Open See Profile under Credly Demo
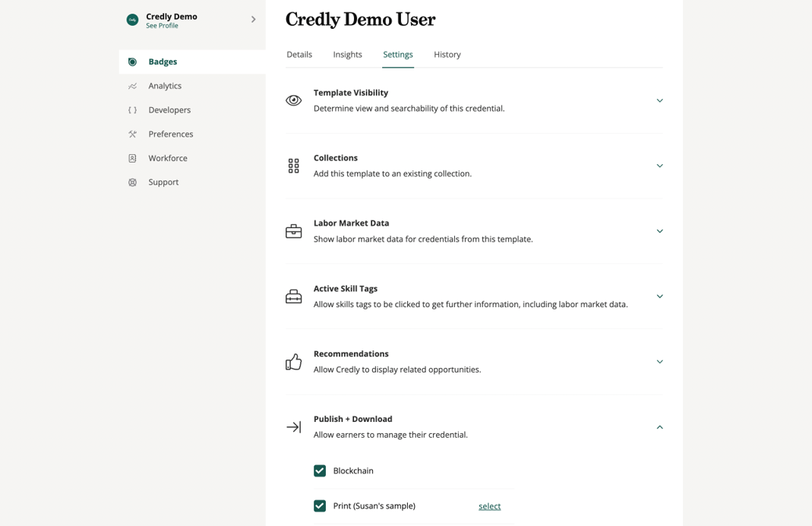The width and height of the screenshot is (812, 526). click(x=161, y=25)
